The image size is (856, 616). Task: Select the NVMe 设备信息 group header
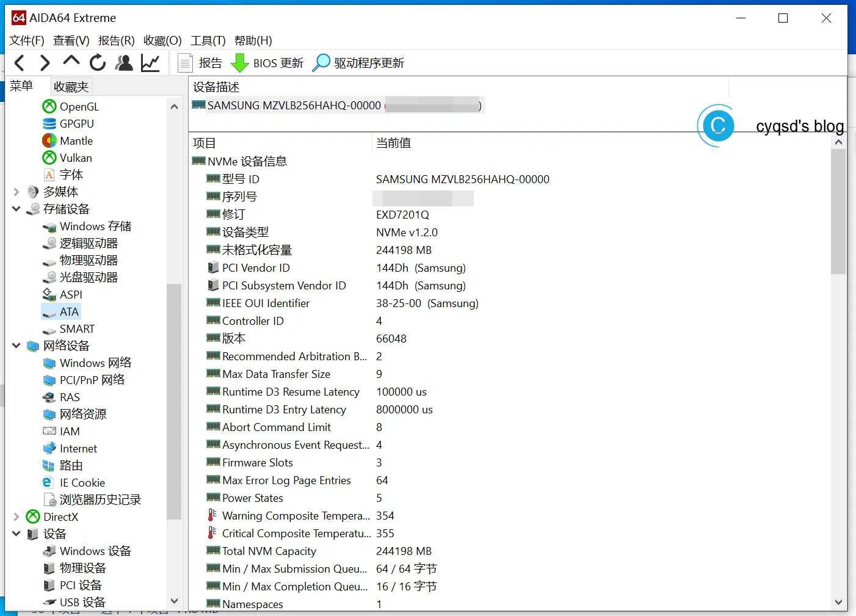pyautogui.click(x=239, y=161)
